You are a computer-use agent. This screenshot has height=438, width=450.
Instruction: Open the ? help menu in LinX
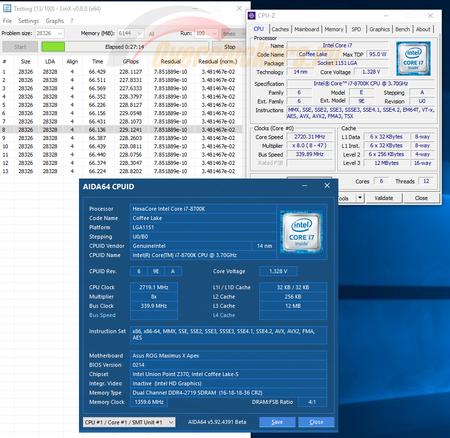tap(72, 21)
